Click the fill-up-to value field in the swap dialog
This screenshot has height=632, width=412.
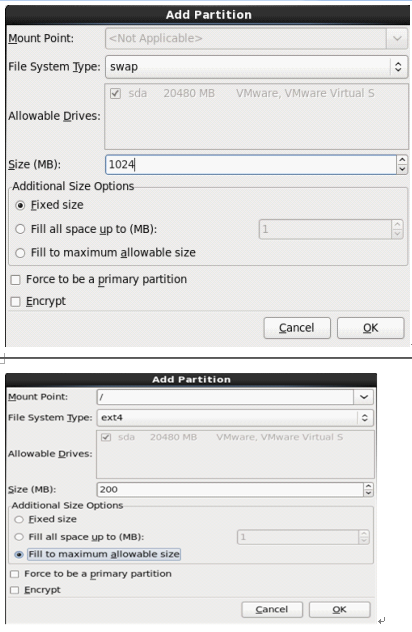(x=325, y=229)
